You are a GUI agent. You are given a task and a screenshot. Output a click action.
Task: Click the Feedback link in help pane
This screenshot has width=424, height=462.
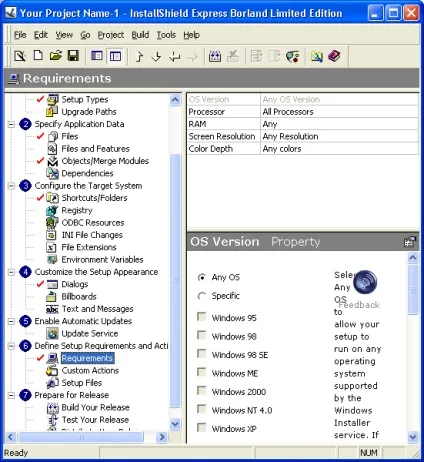(x=359, y=305)
